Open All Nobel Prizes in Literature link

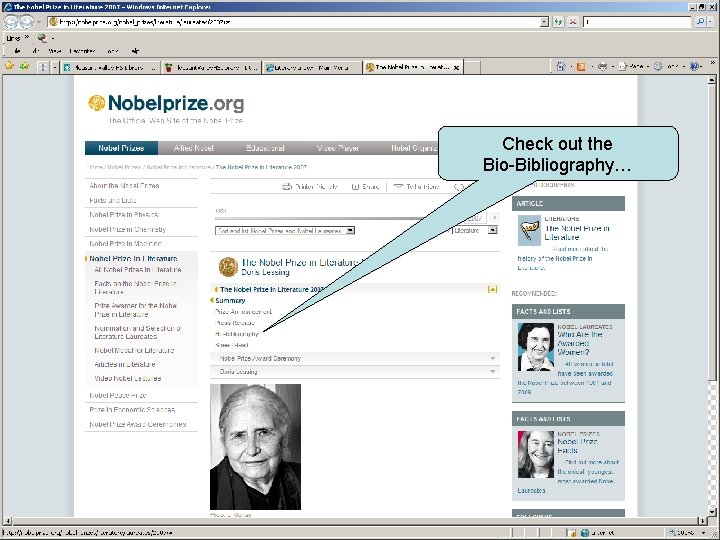pyautogui.click(x=138, y=270)
